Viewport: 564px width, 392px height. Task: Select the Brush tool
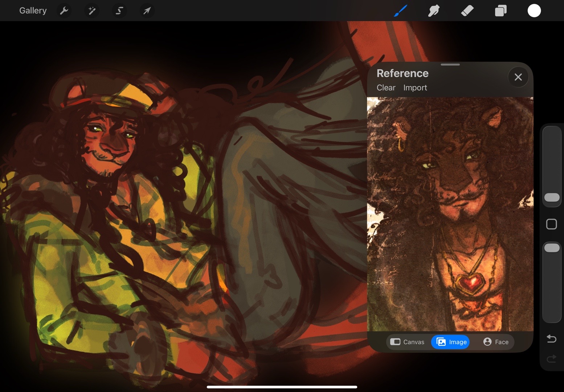pyautogui.click(x=401, y=11)
